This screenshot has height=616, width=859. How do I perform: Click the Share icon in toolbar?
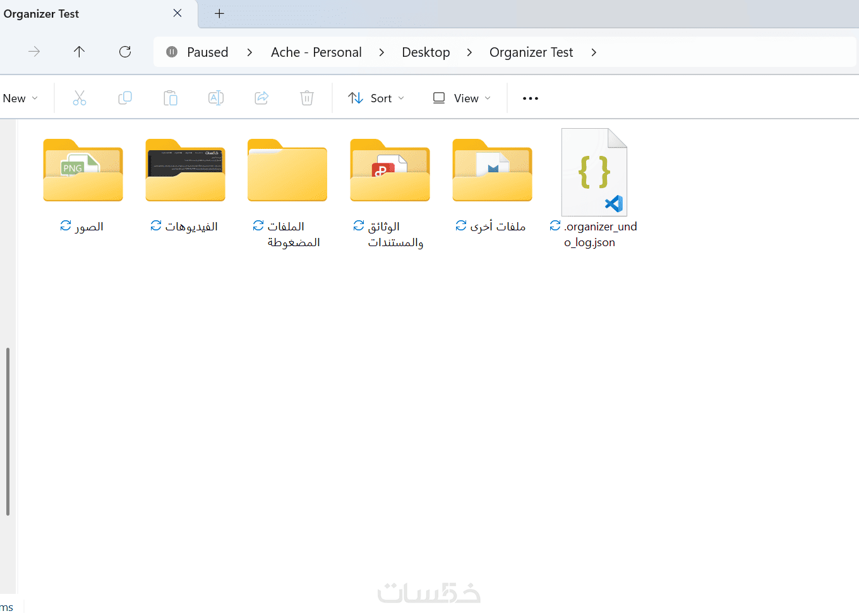pos(261,98)
